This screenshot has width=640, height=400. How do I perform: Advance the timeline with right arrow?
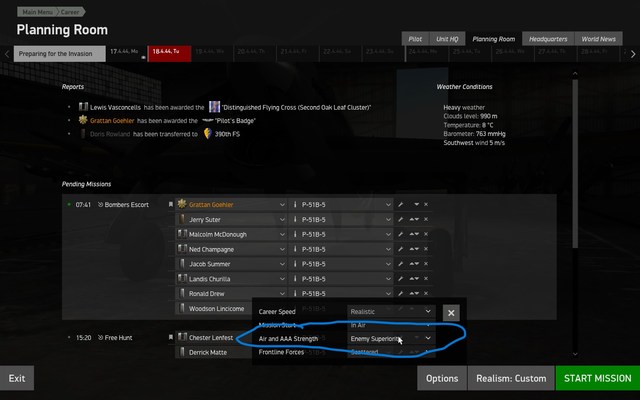click(633, 54)
